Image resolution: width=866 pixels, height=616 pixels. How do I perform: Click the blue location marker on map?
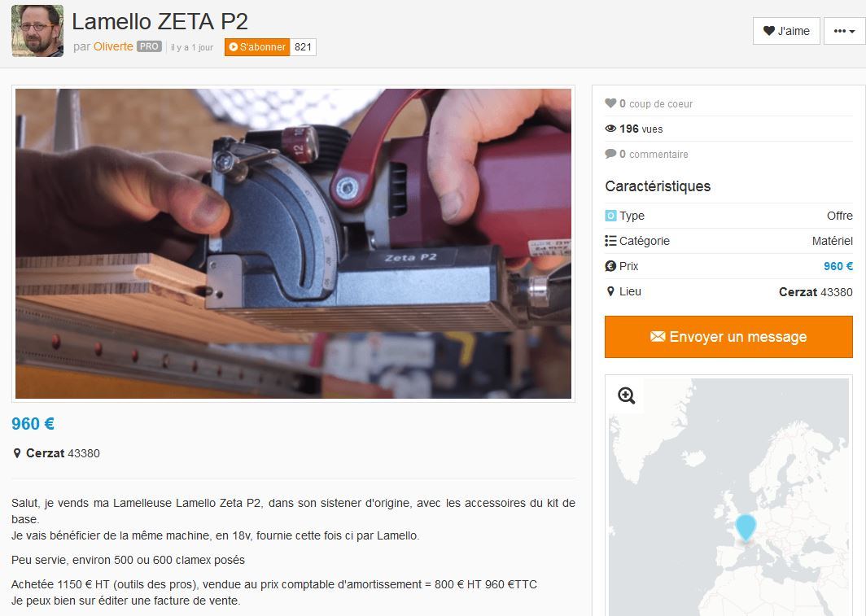[746, 526]
